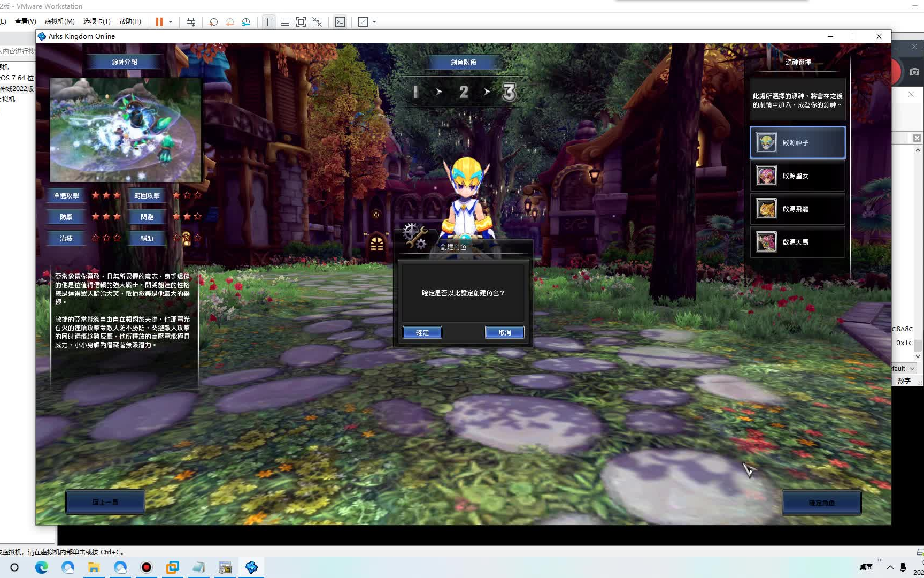Select the 啟源飛龍 eidolon option
This screenshot has height=578, width=924.
pyautogui.click(x=797, y=209)
